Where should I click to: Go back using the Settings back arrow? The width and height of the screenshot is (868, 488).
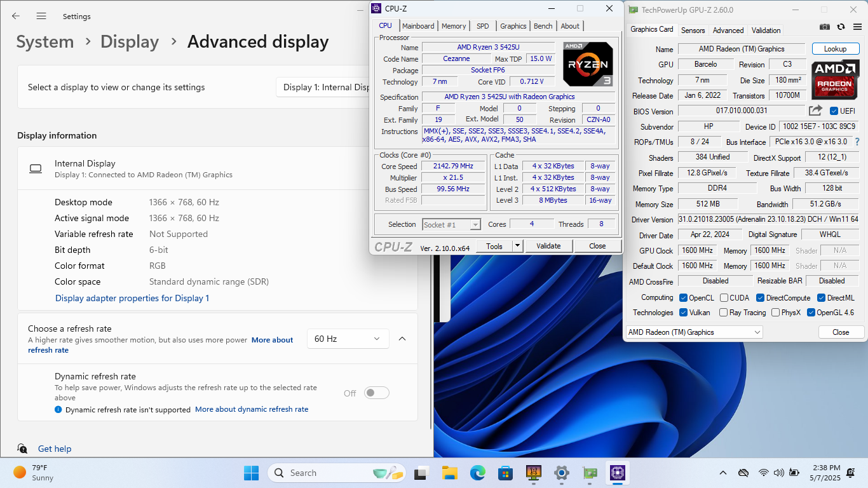tap(16, 16)
